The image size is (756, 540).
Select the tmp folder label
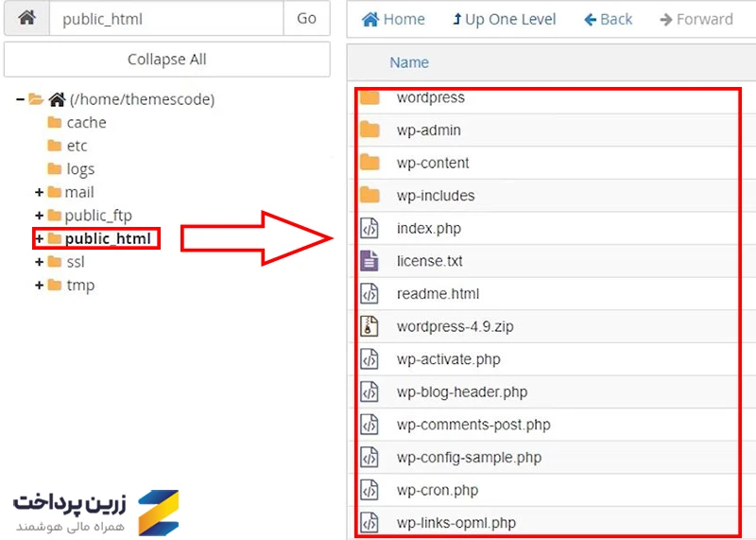click(80, 286)
